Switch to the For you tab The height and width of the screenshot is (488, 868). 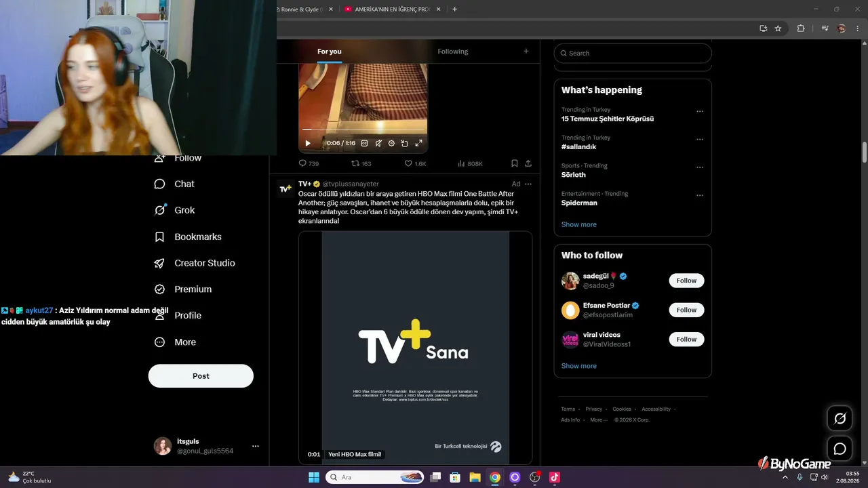pos(330,52)
